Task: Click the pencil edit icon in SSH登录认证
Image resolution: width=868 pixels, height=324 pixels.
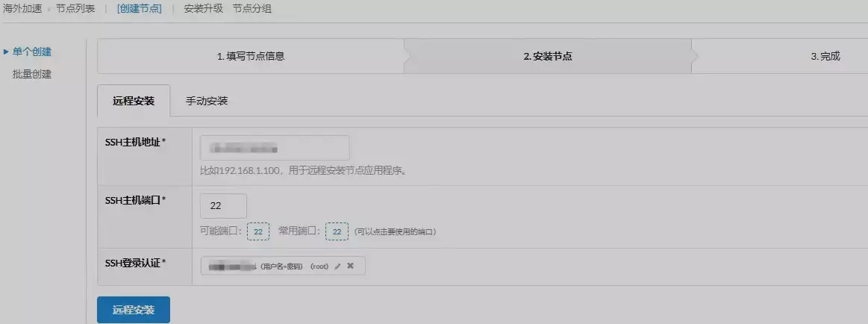Action: click(337, 266)
